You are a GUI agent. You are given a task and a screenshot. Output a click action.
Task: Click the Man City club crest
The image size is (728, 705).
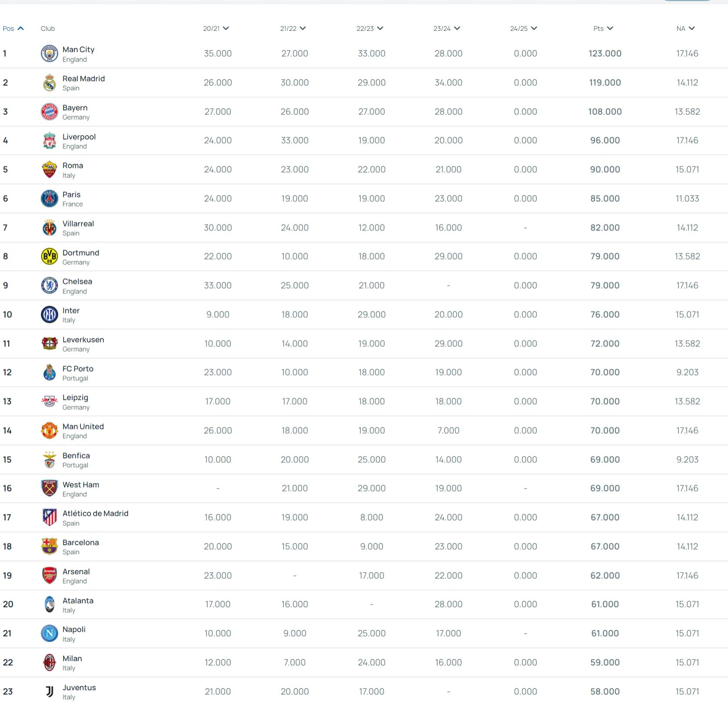pos(50,53)
